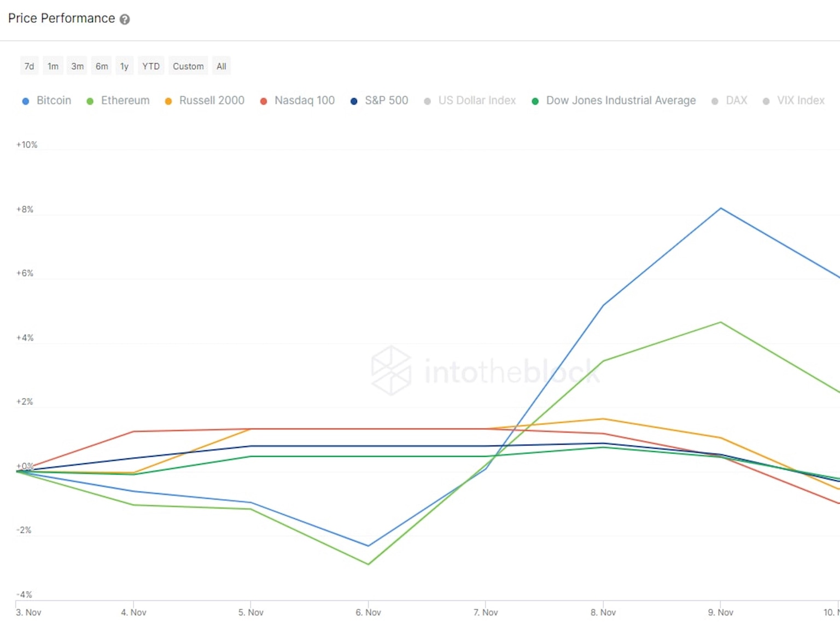Switch the chart to YTD

[151, 66]
